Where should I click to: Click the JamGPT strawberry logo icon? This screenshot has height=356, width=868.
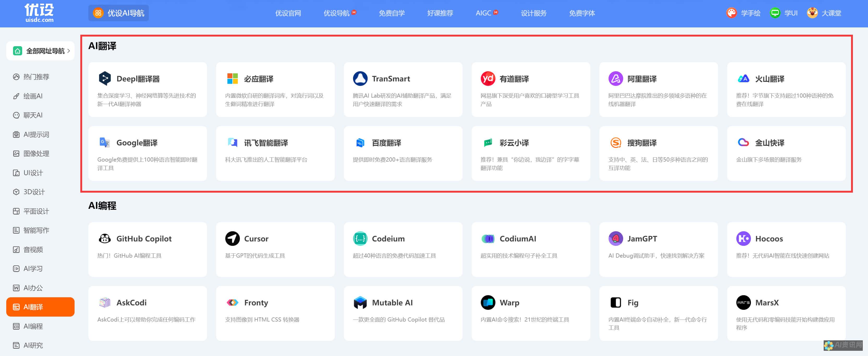tap(615, 238)
